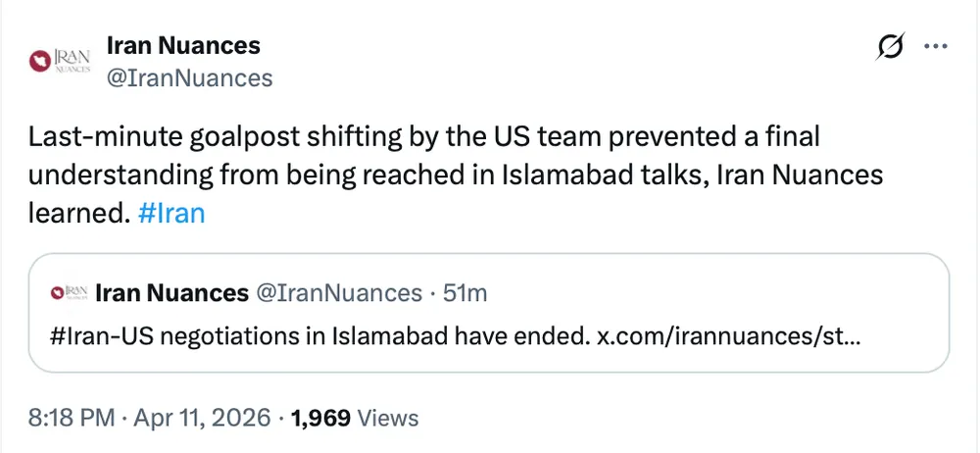Open the Grok explain-post icon

(x=890, y=48)
